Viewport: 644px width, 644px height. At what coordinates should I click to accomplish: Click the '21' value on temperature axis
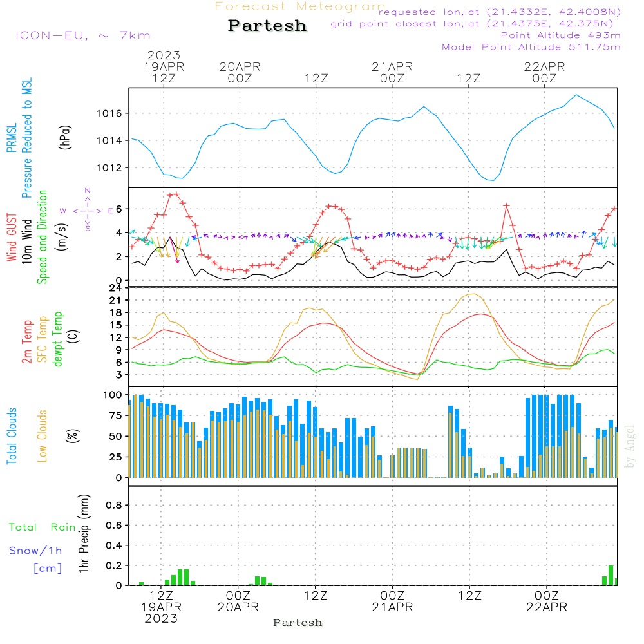(116, 301)
